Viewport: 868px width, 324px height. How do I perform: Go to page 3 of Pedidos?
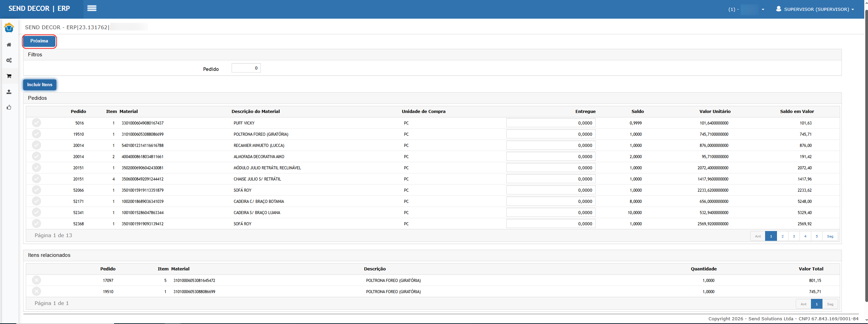tap(794, 236)
